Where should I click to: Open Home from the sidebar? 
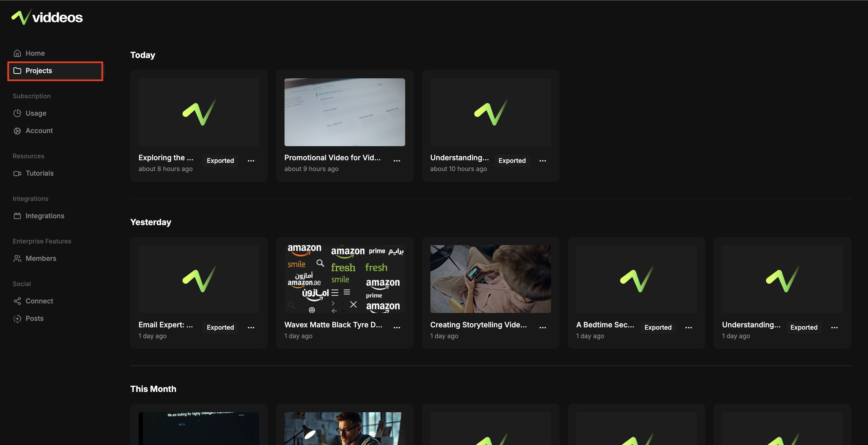click(35, 53)
